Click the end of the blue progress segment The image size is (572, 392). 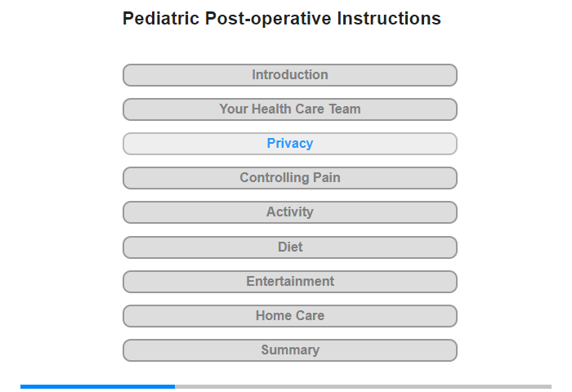click(173, 386)
